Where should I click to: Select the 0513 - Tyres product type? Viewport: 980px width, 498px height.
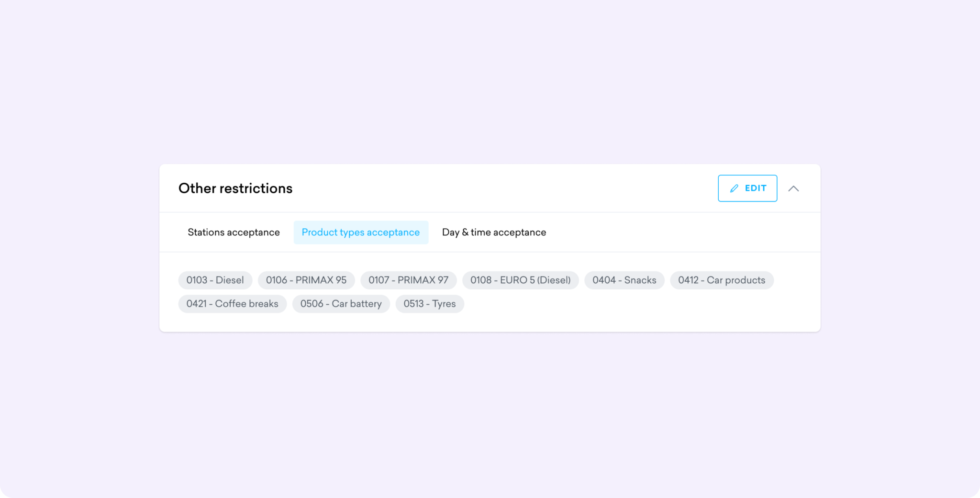click(x=429, y=303)
